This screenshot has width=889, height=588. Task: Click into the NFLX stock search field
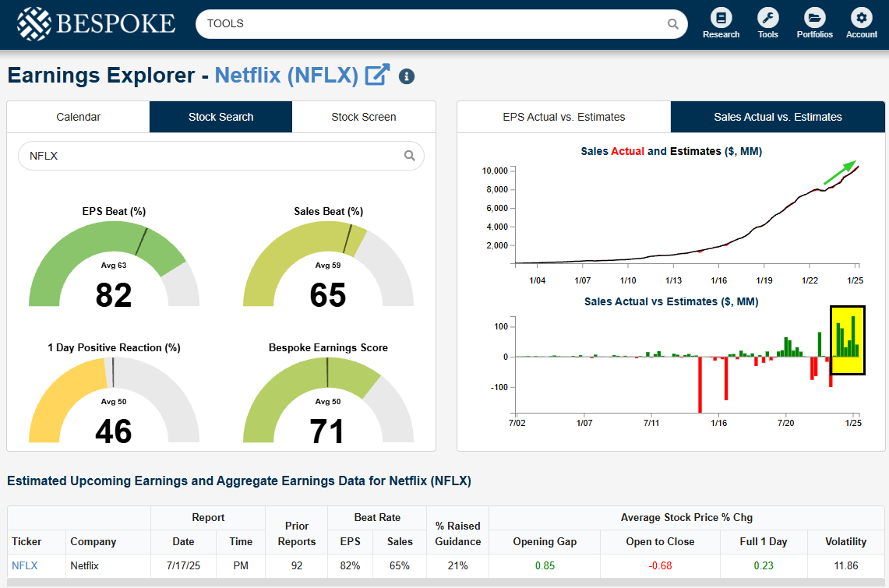click(x=210, y=156)
